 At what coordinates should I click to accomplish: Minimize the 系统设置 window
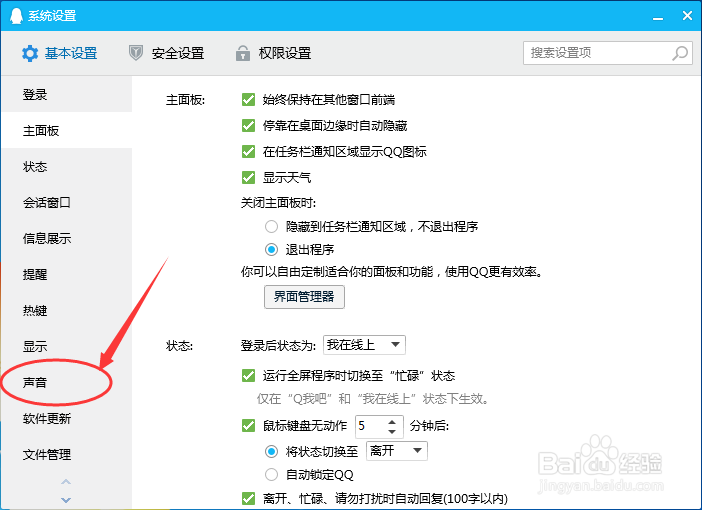click(658, 17)
